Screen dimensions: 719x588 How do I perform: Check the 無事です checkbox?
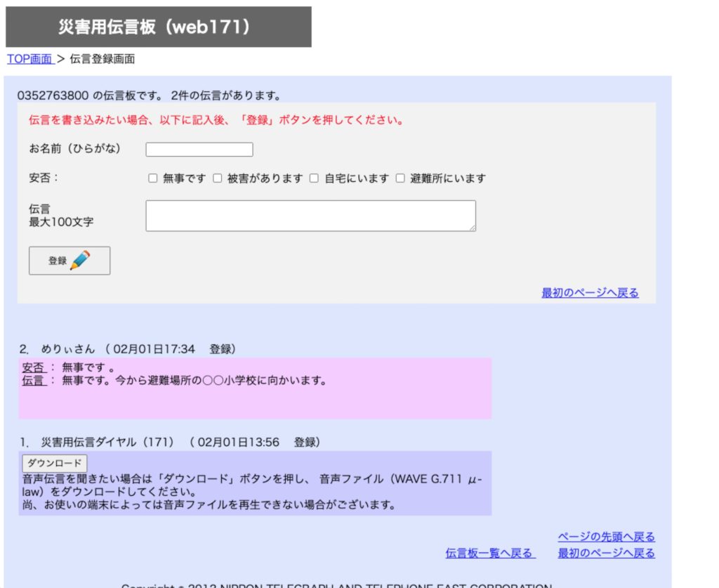click(x=152, y=178)
